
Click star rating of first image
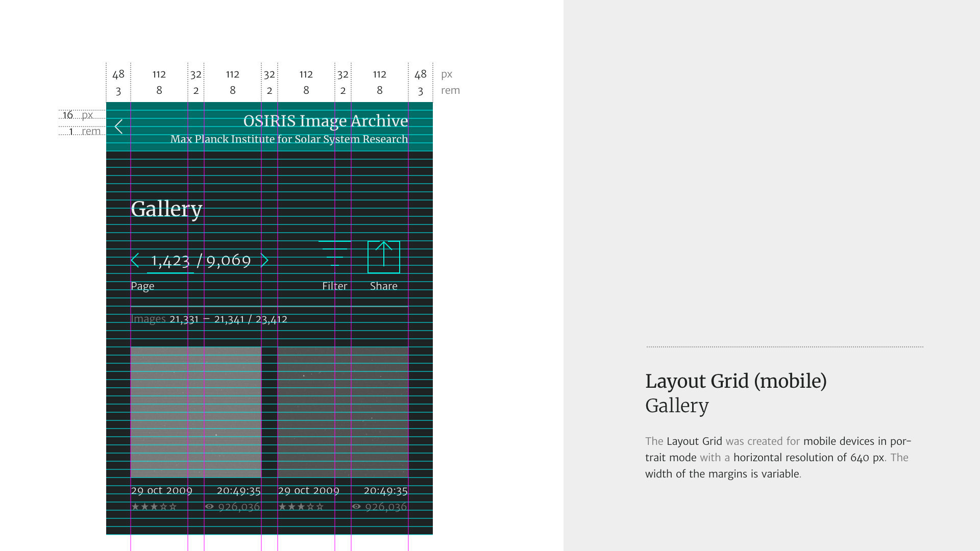click(x=154, y=507)
